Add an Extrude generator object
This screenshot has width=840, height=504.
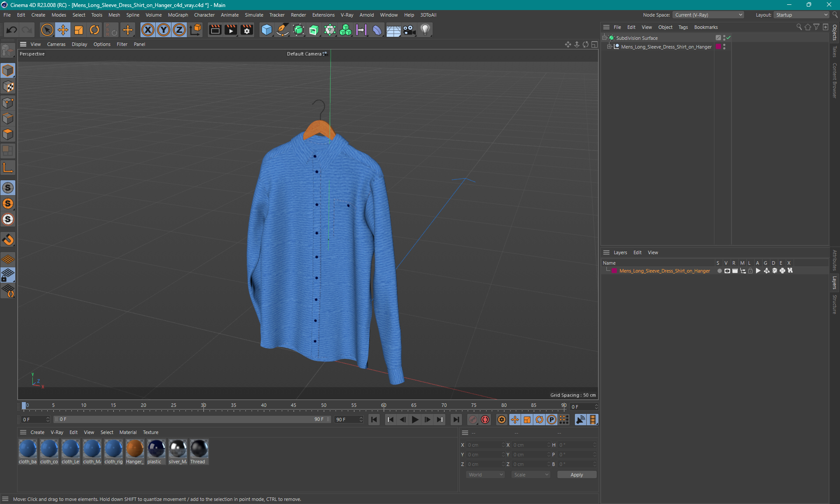pos(314,30)
